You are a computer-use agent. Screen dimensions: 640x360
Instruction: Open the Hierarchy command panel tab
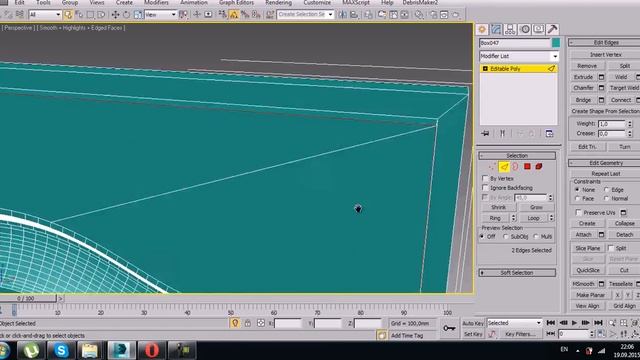coord(510,29)
